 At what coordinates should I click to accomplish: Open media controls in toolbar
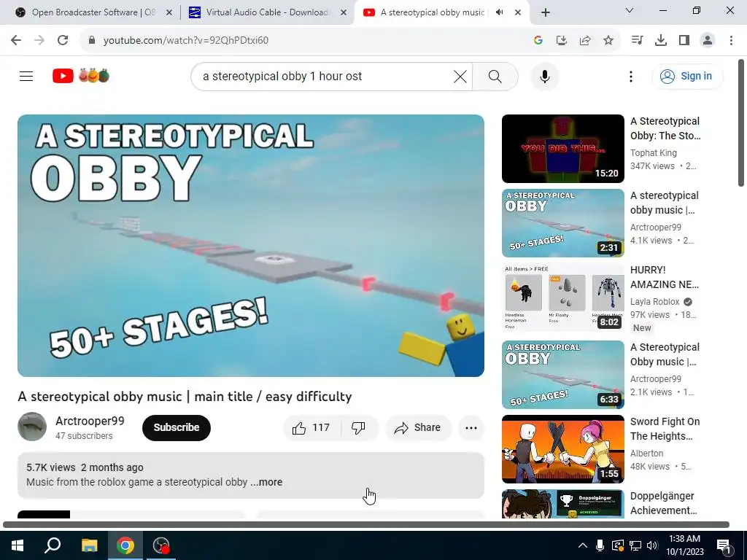coord(637,41)
